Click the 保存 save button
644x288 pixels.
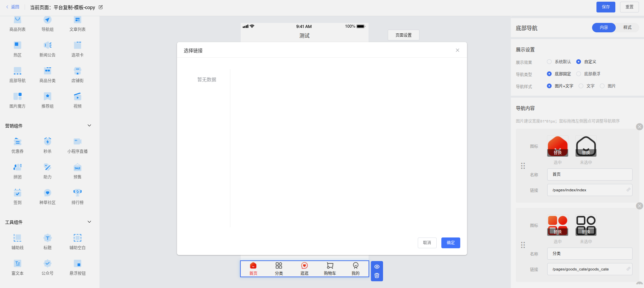[606, 7]
